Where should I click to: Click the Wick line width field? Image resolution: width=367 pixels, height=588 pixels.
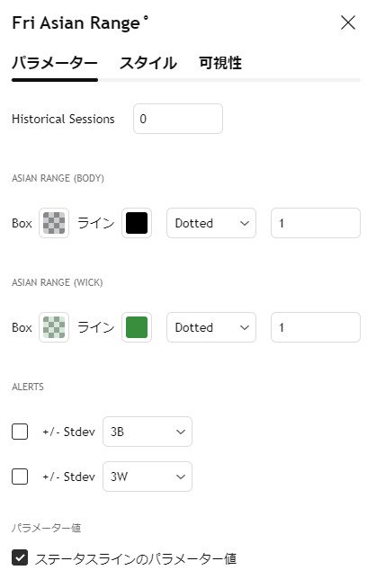[x=316, y=327]
